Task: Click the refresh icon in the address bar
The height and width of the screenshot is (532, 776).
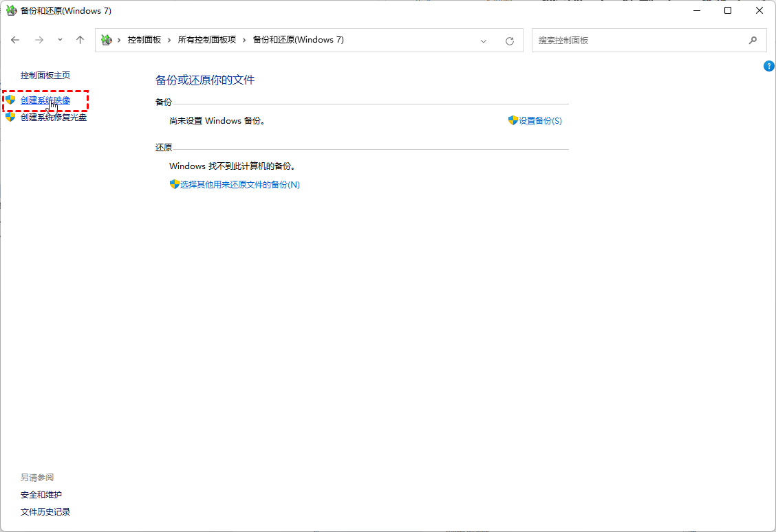Action: pos(509,40)
